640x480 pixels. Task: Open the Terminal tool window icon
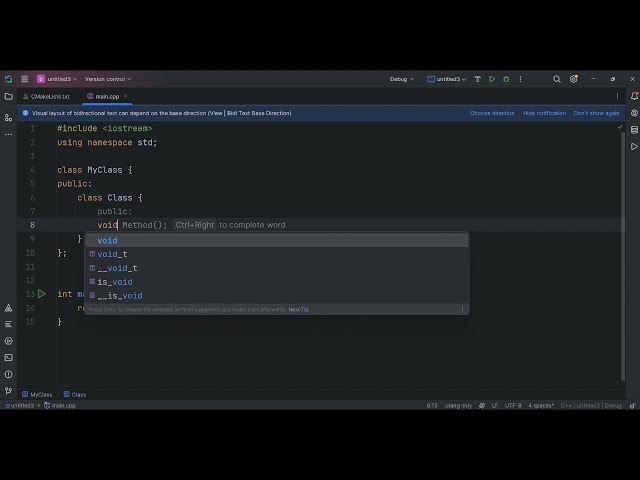(x=8, y=358)
